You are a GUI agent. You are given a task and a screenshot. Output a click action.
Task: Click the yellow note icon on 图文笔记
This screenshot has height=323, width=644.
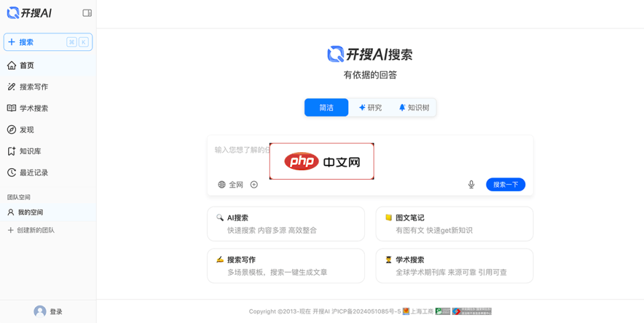pos(388,218)
